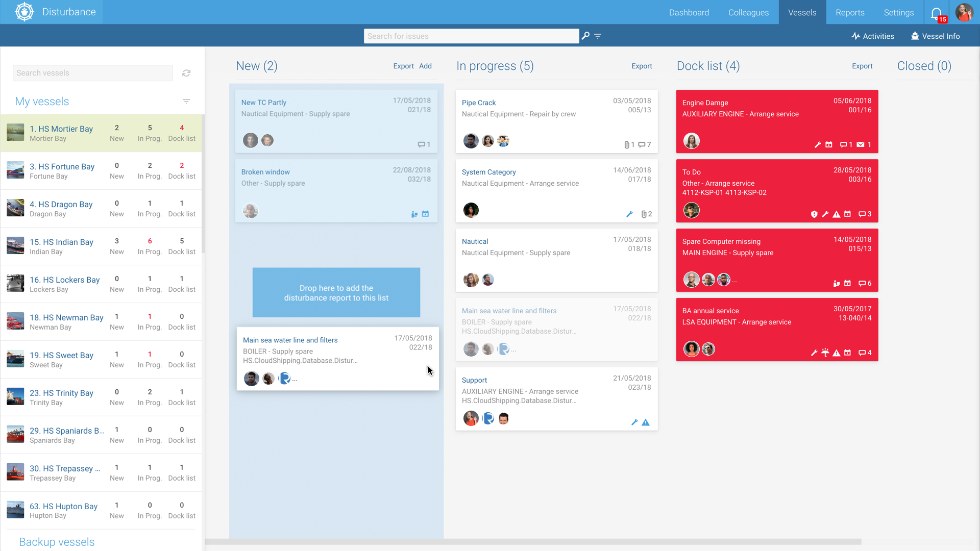Click warning triangle on Support card
The height and width of the screenshot is (551, 980).
click(646, 422)
